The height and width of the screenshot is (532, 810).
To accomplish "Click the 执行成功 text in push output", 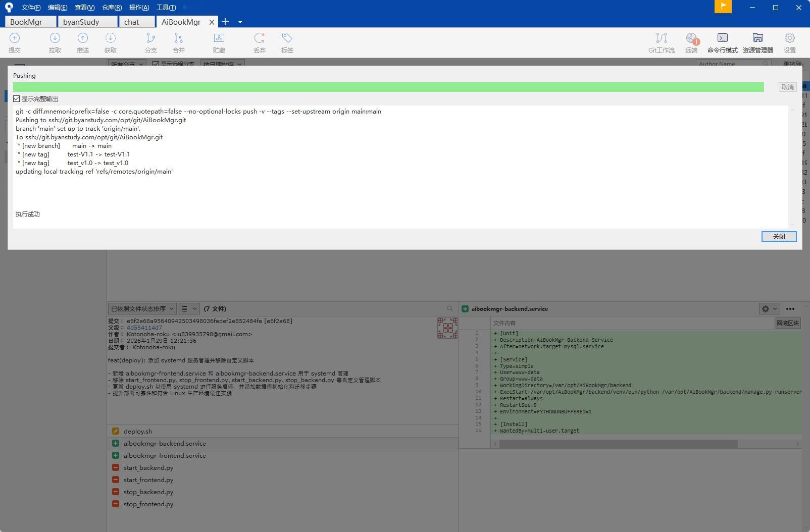I will [x=28, y=215].
